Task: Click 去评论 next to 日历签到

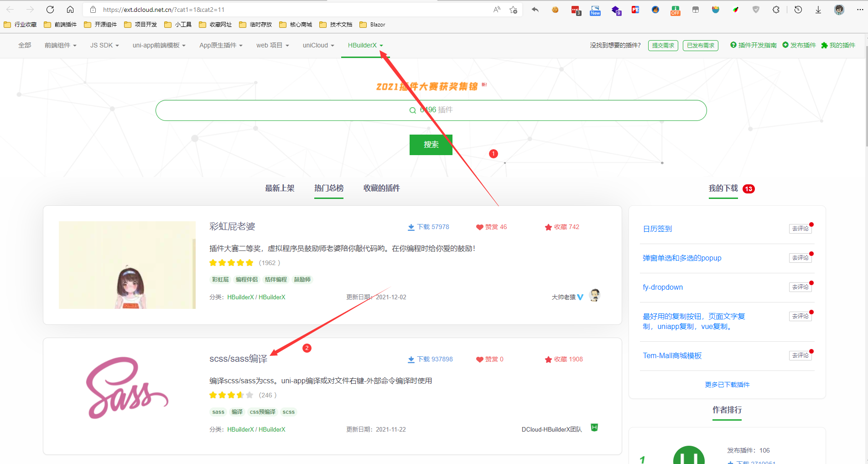Action: pyautogui.click(x=800, y=229)
